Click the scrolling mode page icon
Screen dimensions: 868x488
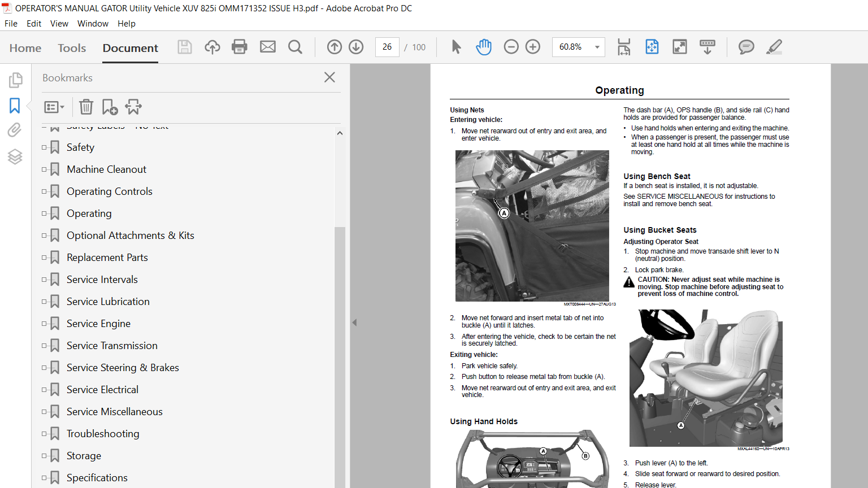pyautogui.click(x=624, y=47)
